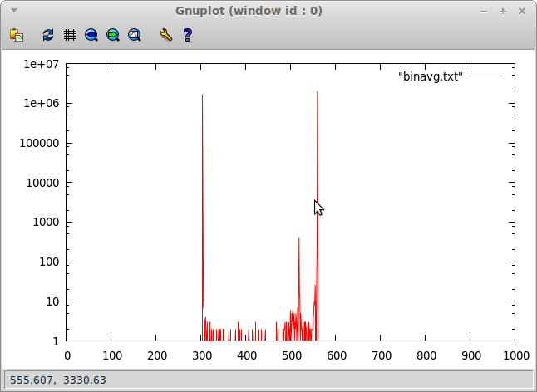Minimize the Gnuplot window

(x=484, y=12)
